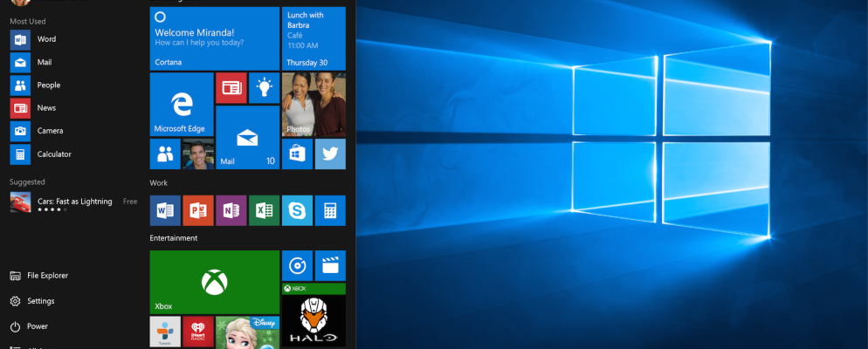Open the iHeartRadio tile
This screenshot has height=349, width=868.
point(198,332)
